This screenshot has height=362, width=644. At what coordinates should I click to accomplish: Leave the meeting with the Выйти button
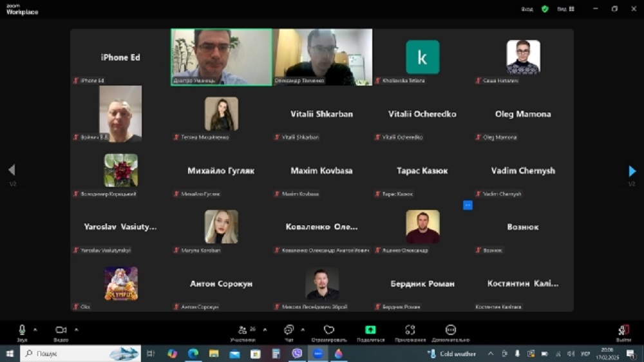click(623, 333)
